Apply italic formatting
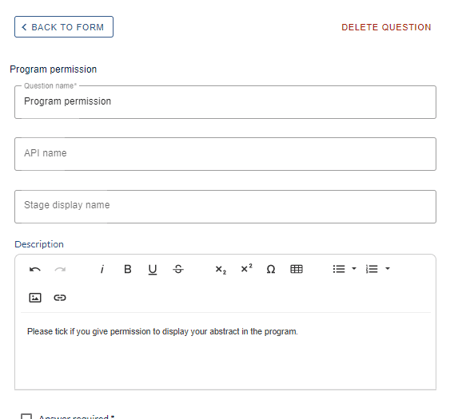The height and width of the screenshot is (419, 450). [x=102, y=269]
